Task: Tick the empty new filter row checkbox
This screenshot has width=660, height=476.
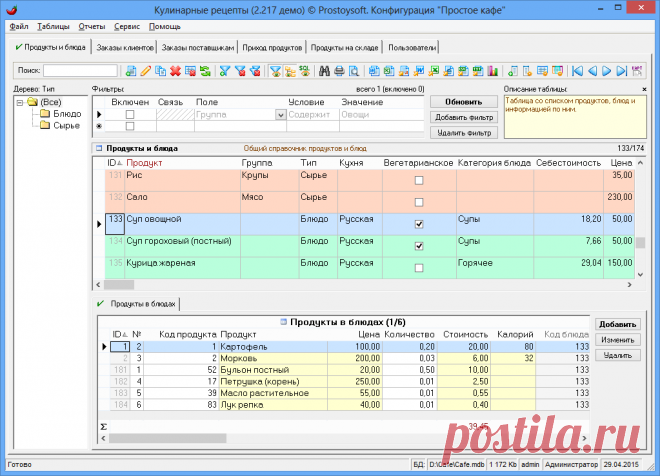Action: coord(130,126)
